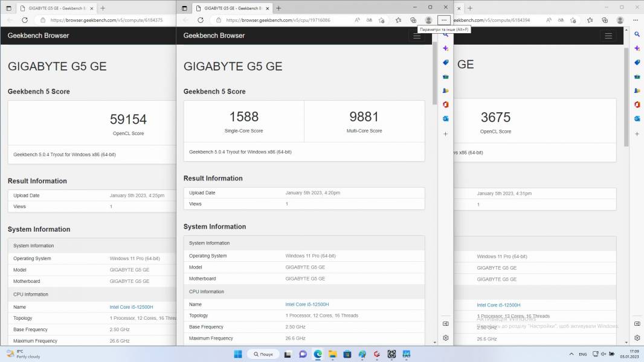The height and width of the screenshot is (362, 644).
Task: Refresh page in left Edge window
Action: pyautogui.click(x=25, y=20)
